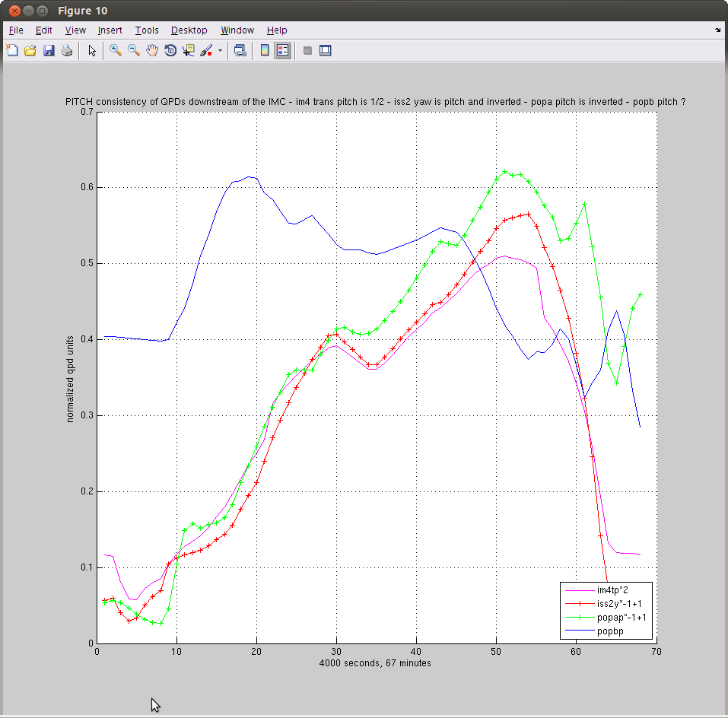Activate the Zoom Out tool
This screenshot has height=718, width=728.
click(x=134, y=50)
